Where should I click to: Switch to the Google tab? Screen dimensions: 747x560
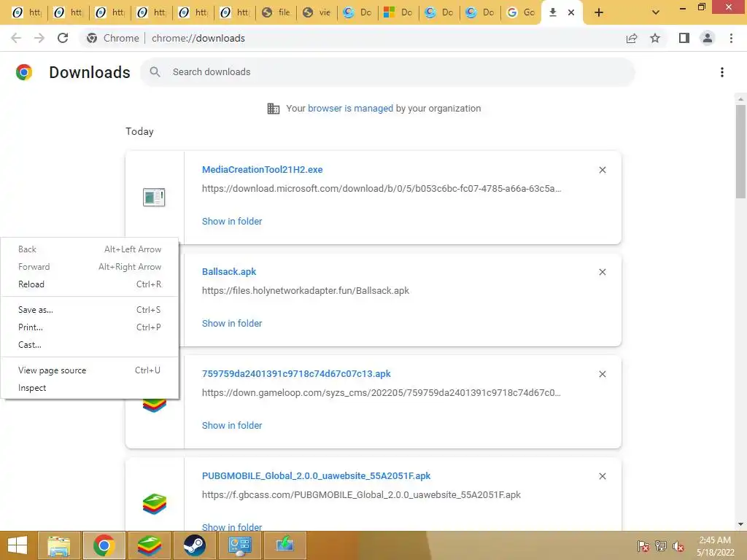(x=521, y=12)
